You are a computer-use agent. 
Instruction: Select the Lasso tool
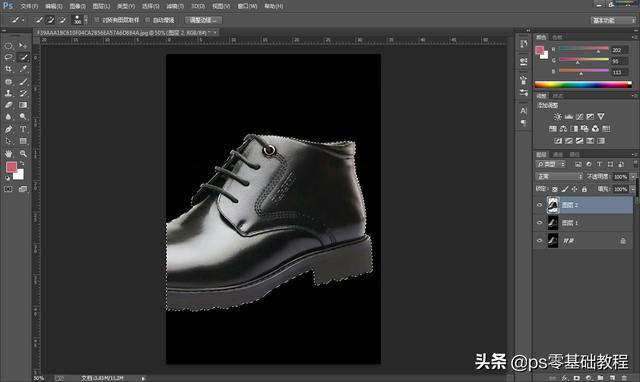(x=8, y=58)
